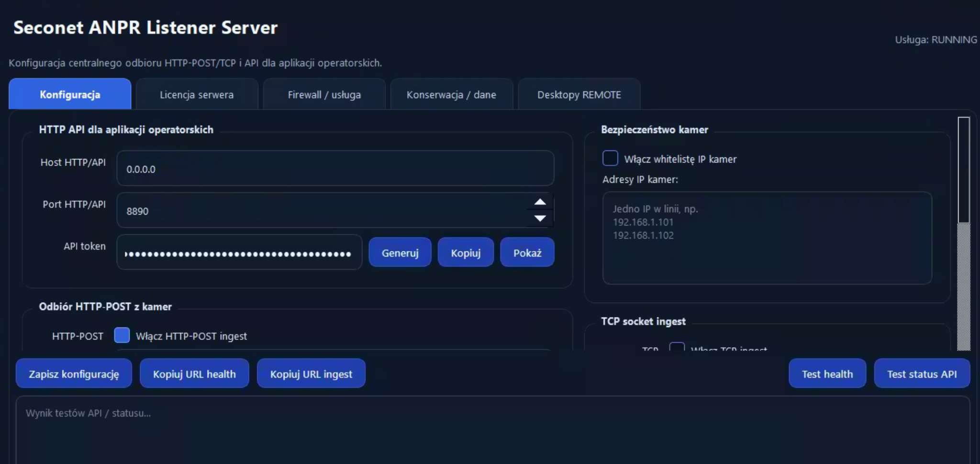The width and height of the screenshot is (980, 464).
Task: Open the Licencja serwera tab
Action: pos(197,94)
